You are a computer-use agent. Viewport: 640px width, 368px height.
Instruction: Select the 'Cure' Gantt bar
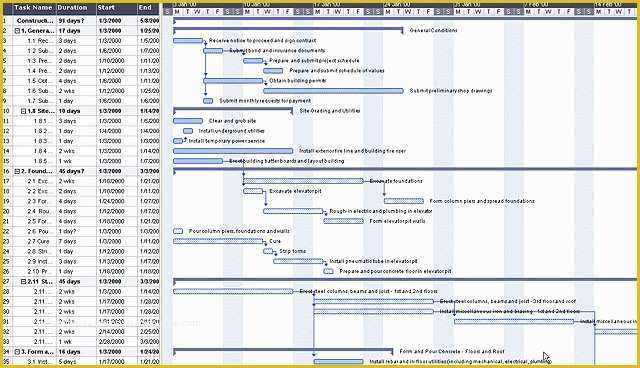(218, 241)
